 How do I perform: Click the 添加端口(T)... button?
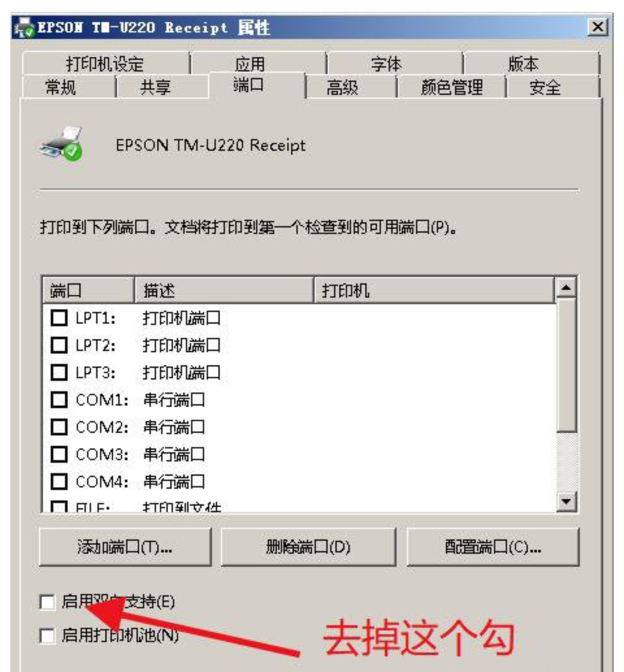point(125,547)
